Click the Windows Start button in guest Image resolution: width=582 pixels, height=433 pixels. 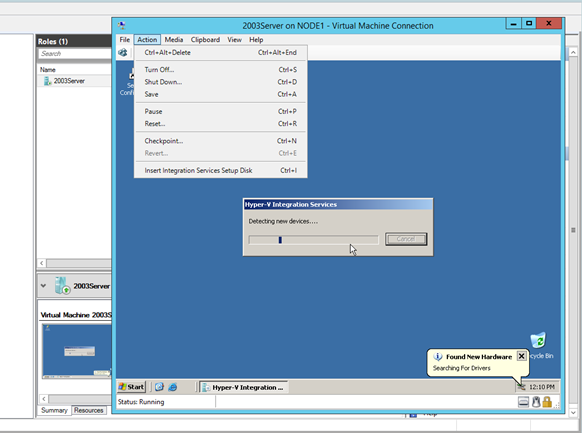[x=131, y=387]
